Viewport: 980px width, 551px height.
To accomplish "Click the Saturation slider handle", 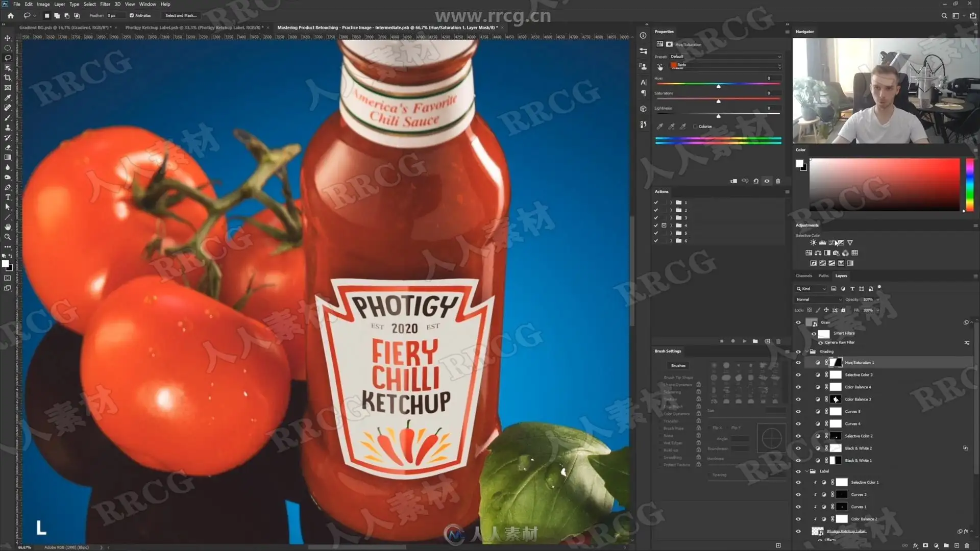I will [718, 102].
